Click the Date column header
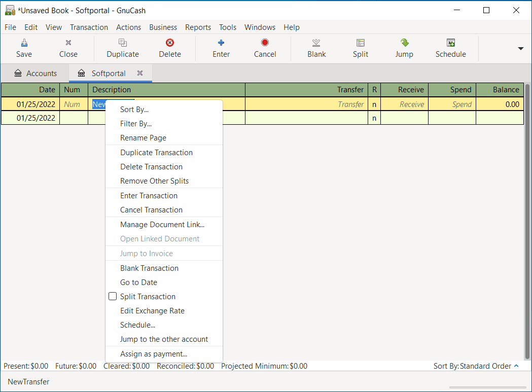 pos(30,90)
